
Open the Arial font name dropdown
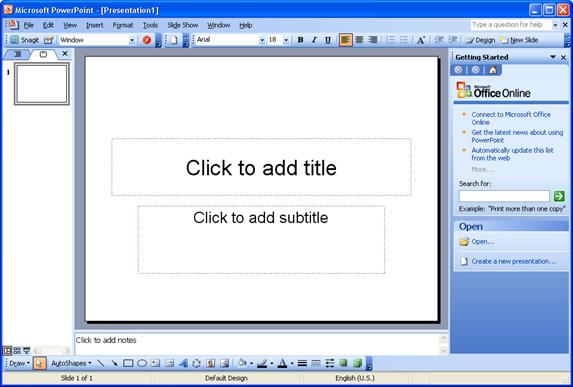pyautogui.click(x=262, y=40)
